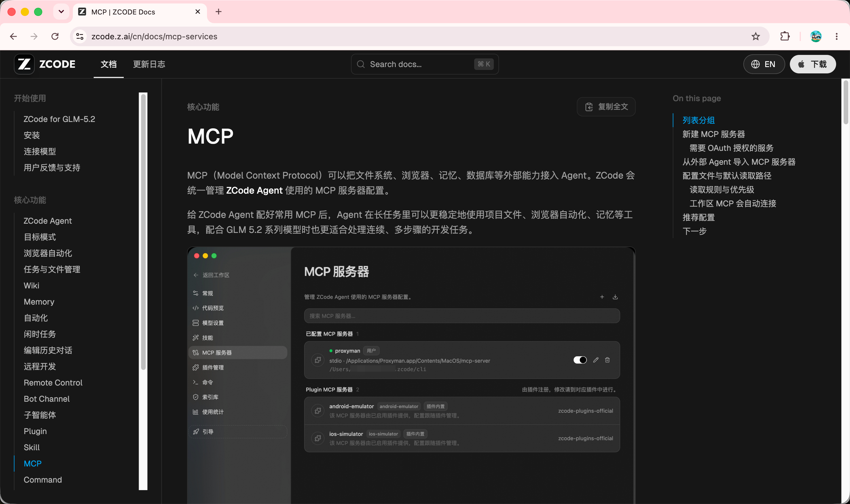
Task: Select 索引库 in the settings screenshot
Action: (238, 397)
